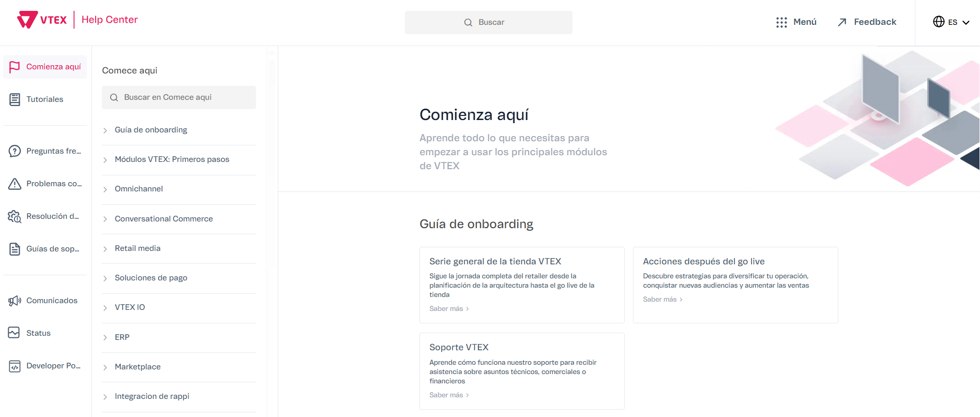980x417 pixels.
Task: Click the Status activity monitor icon
Action: pyautogui.click(x=14, y=333)
